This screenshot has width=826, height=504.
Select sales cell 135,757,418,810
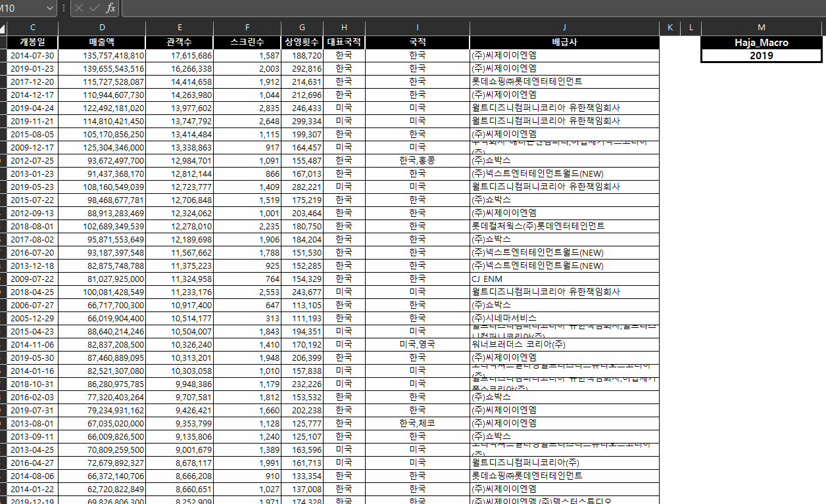point(102,55)
